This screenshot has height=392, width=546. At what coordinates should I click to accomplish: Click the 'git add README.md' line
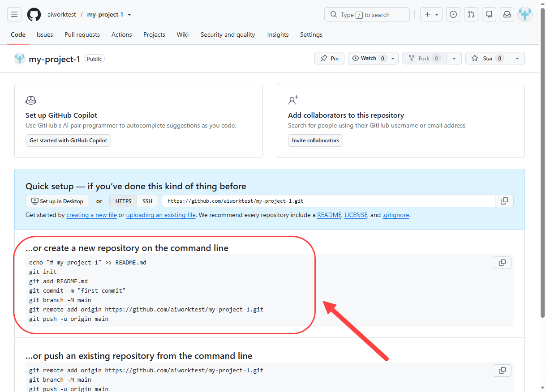pos(58,281)
